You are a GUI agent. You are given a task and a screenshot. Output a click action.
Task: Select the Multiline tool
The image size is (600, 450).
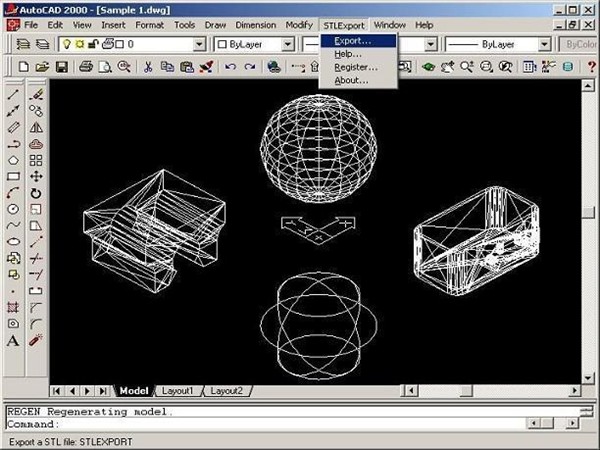click(13, 127)
